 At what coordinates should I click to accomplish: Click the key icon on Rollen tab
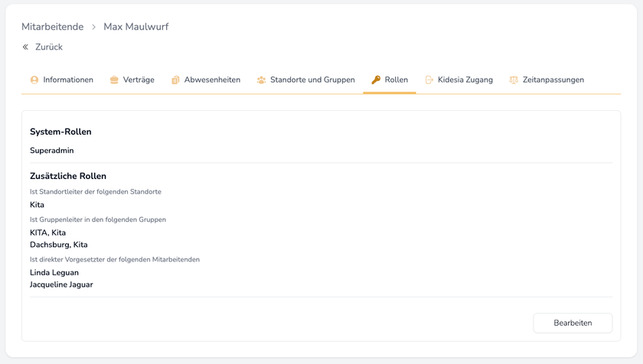[376, 80]
